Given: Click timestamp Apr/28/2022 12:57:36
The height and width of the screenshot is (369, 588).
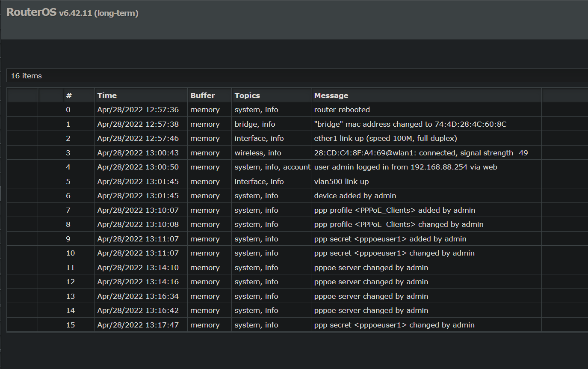Looking at the screenshot, I should 138,110.
